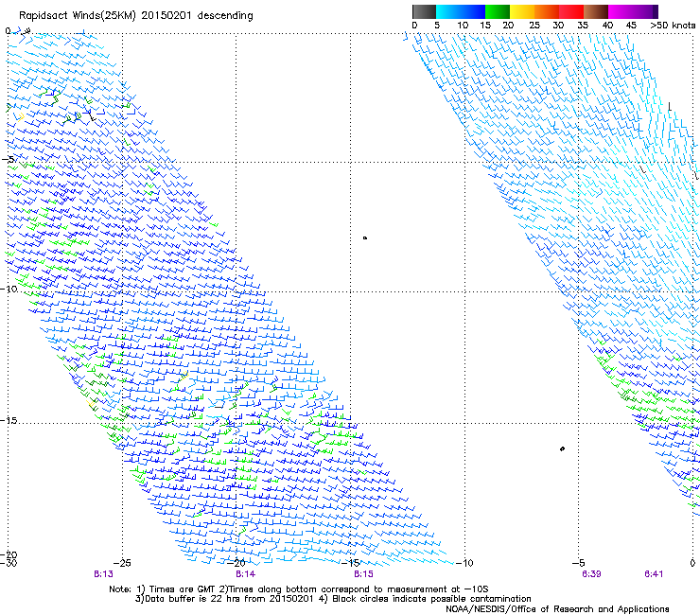Click the '45' label under the color bar
The height and width of the screenshot is (615, 700).
coord(631,26)
